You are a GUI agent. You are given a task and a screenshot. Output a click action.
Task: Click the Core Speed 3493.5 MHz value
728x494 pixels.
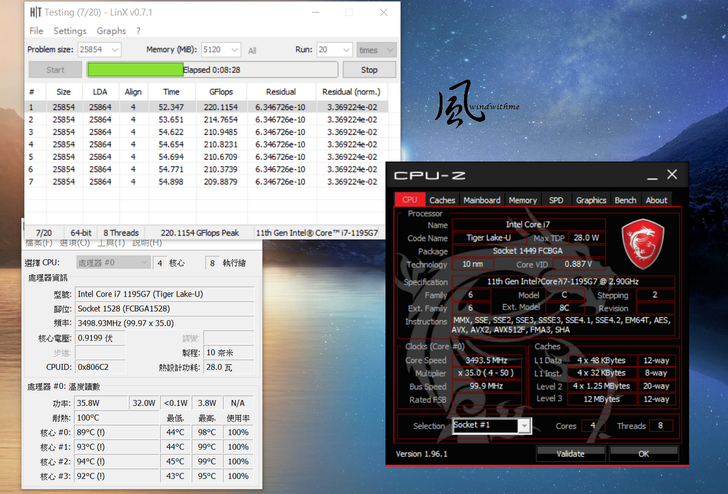click(x=486, y=360)
